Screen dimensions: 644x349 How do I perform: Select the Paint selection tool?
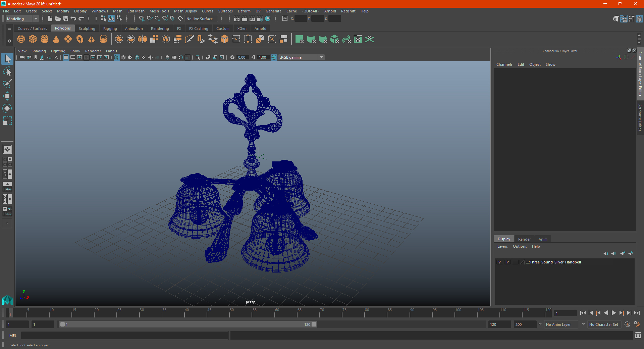click(x=7, y=83)
